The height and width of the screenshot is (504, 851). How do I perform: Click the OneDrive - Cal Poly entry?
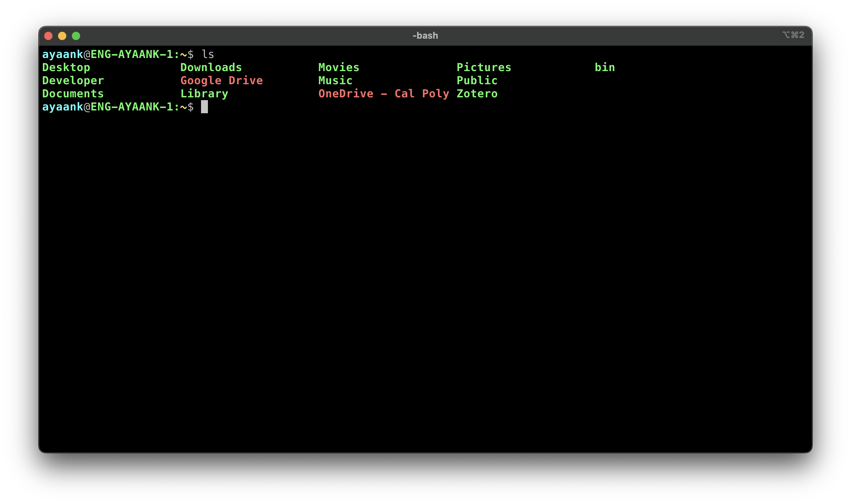point(383,94)
